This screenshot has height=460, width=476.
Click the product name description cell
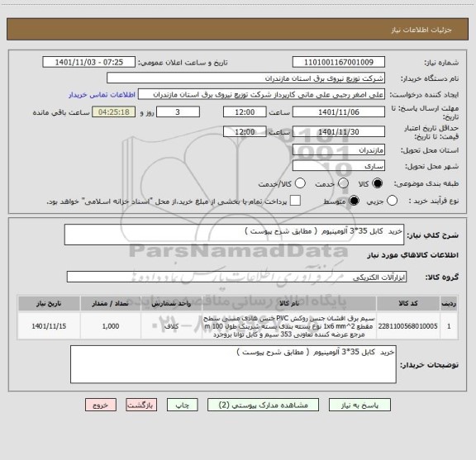tap(289, 326)
